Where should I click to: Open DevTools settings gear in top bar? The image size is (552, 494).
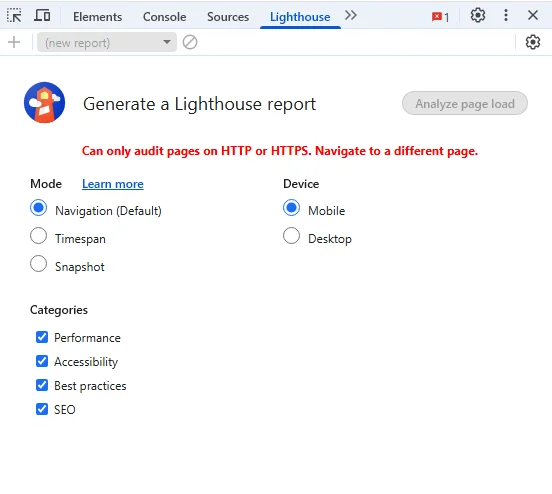point(478,15)
